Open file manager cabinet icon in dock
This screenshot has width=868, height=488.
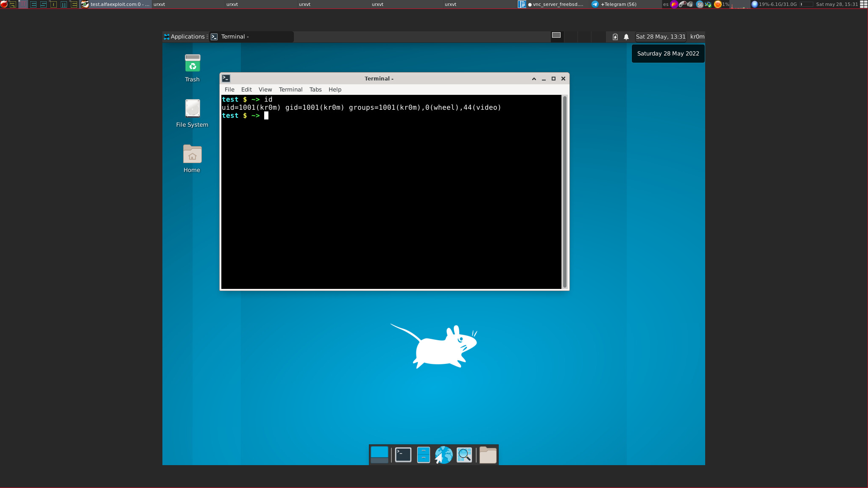click(423, 455)
